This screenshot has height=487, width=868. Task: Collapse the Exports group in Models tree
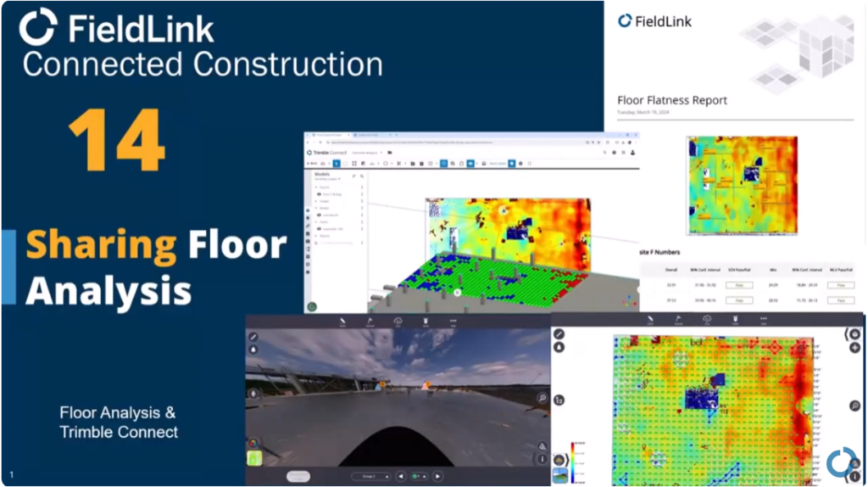pyautogui.click(x=316, y=188)
